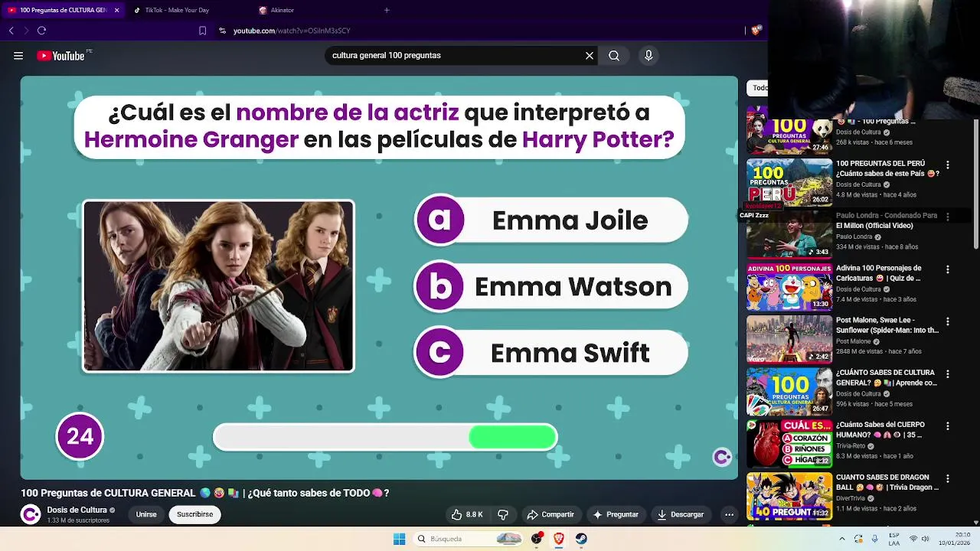Open the 100 PREGUNTAS DEL PERÚ video title

point(887,168)
